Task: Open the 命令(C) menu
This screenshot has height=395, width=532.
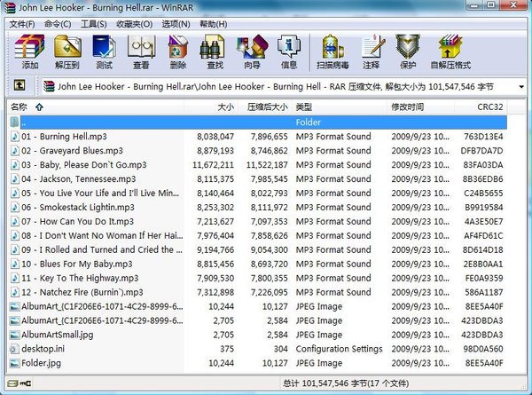Action: click(x=58, y=24)
